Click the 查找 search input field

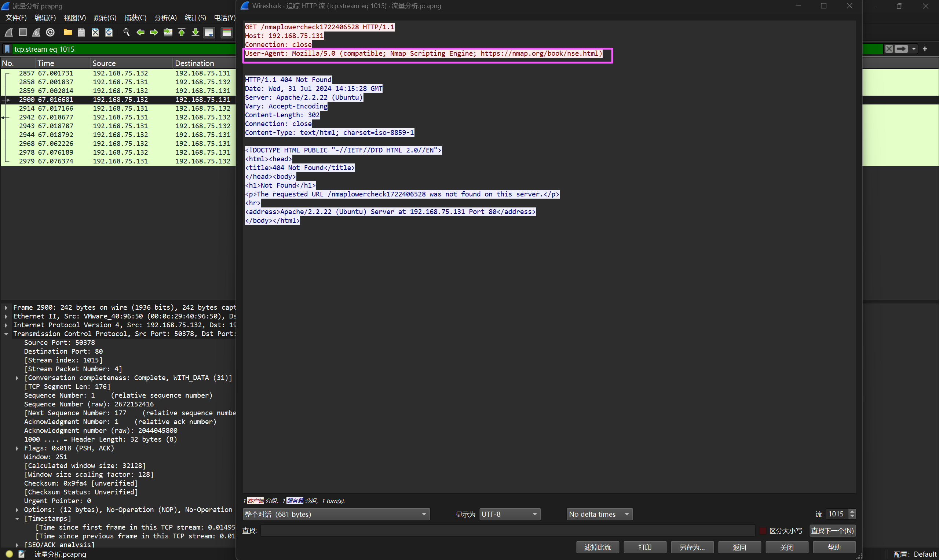[507, 531]
